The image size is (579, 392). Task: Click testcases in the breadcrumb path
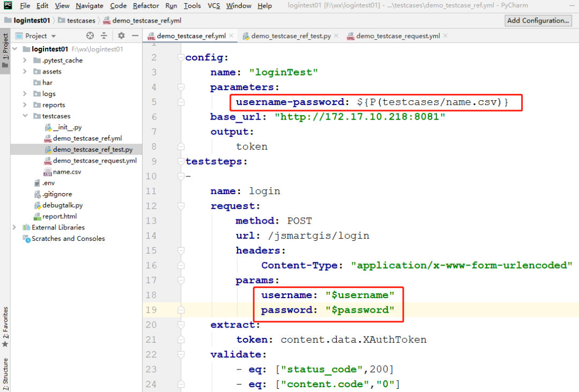click(x=81, y=21)
